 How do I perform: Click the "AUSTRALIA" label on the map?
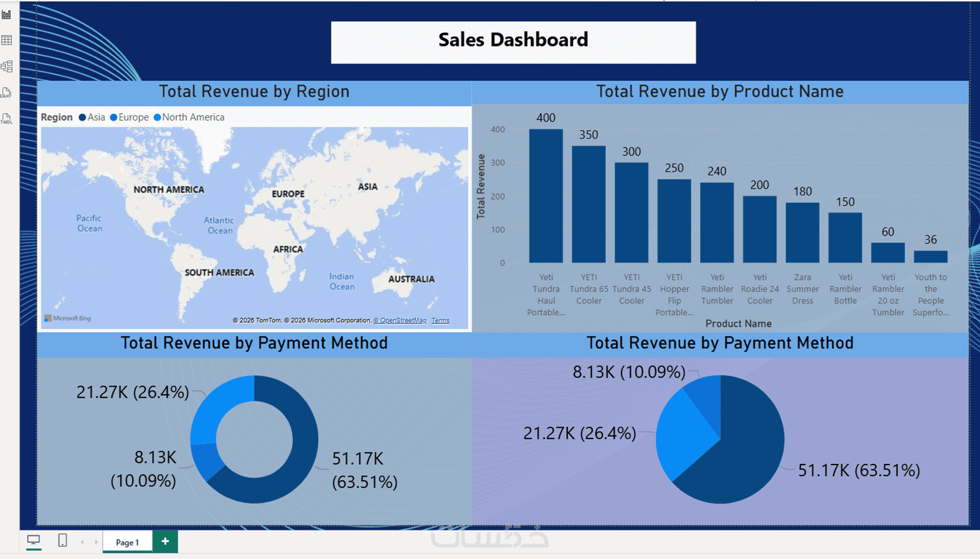pos(412,279)
